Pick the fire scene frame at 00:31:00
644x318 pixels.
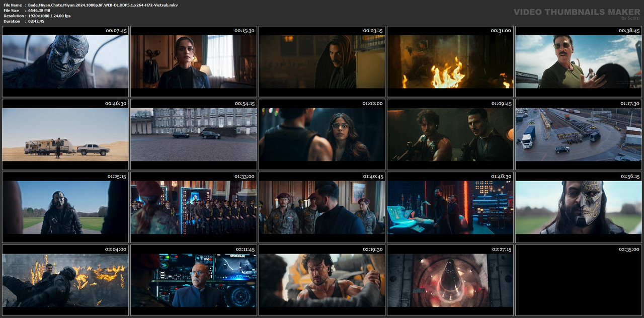(x=450, y=61)
